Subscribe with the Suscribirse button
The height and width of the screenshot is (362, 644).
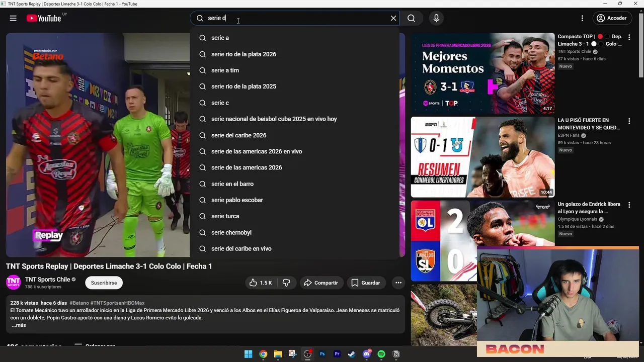tap(104, 283)
